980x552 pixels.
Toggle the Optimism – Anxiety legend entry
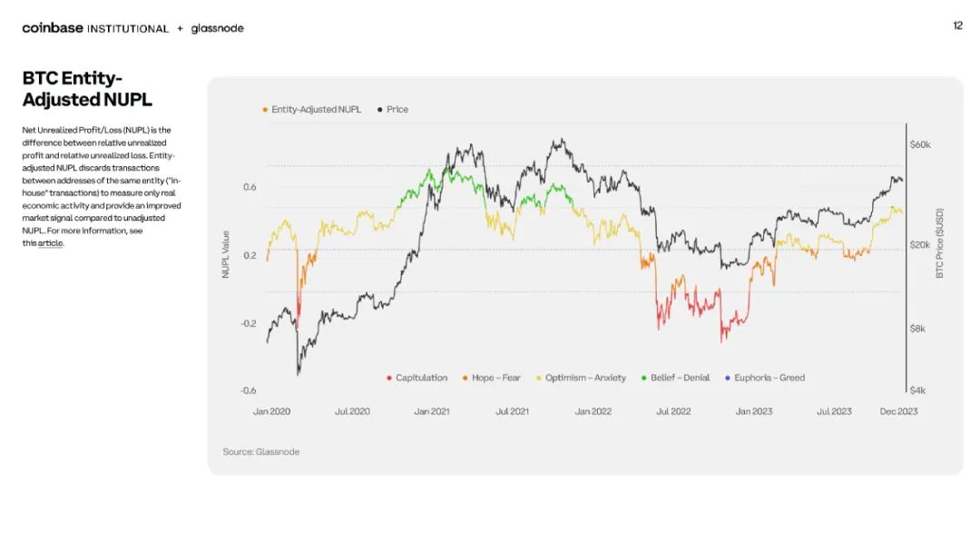tap(581, 378)
